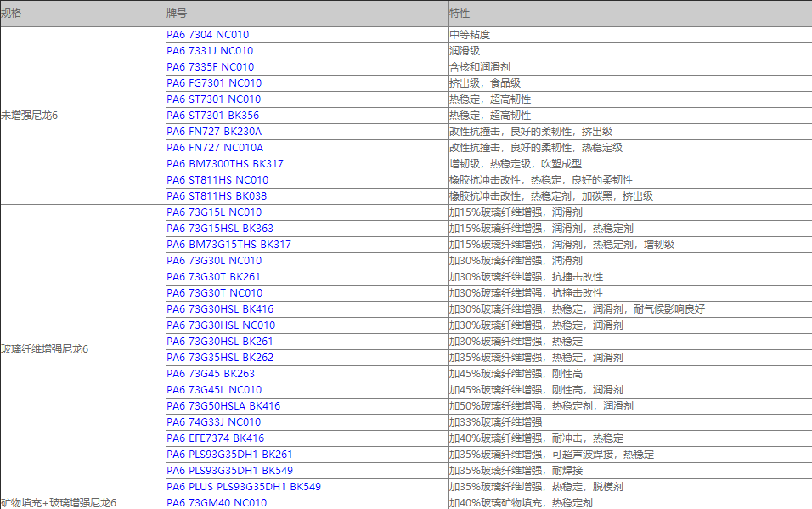Click the 加50%玻璃纤维增强，热稳定剂，润滑剂 cell
Screen dimensions: 812x509
point(630,405)
